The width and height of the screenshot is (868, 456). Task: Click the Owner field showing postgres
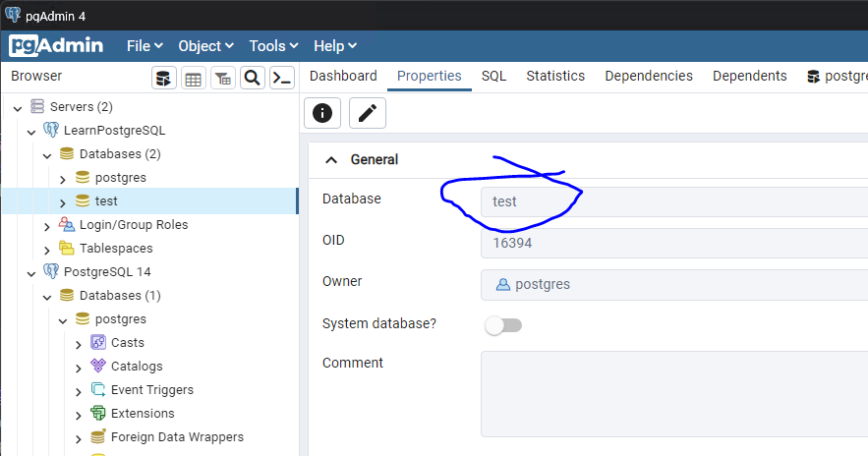(674, 284)
